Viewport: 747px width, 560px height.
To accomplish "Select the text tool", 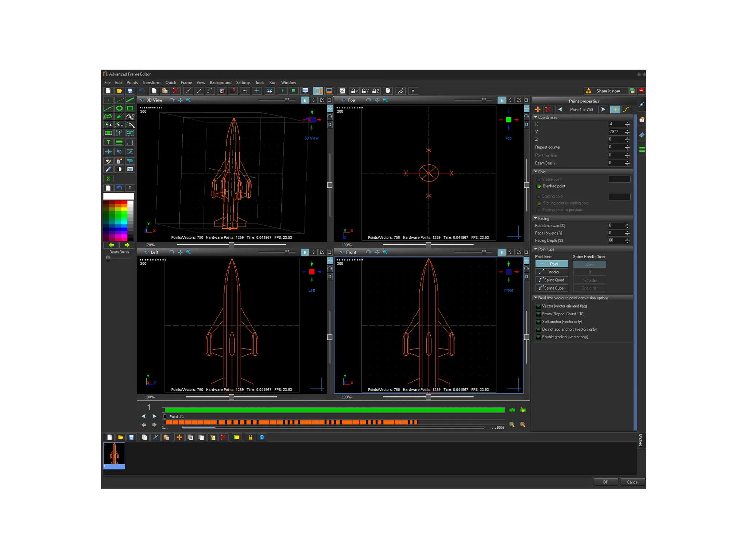I will (108, 142).
